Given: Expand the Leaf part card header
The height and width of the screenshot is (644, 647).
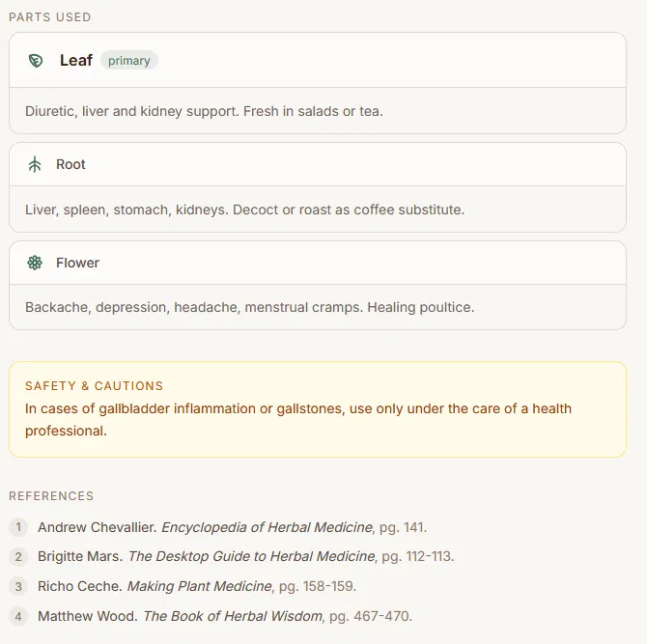Looking at the screenshot, I should click(x=318, y=60).
